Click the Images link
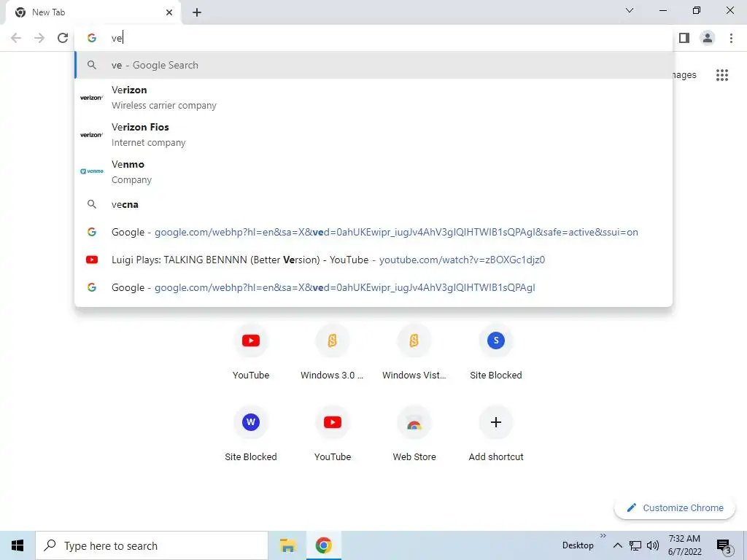The image size is (747, 560). point(684,75)
